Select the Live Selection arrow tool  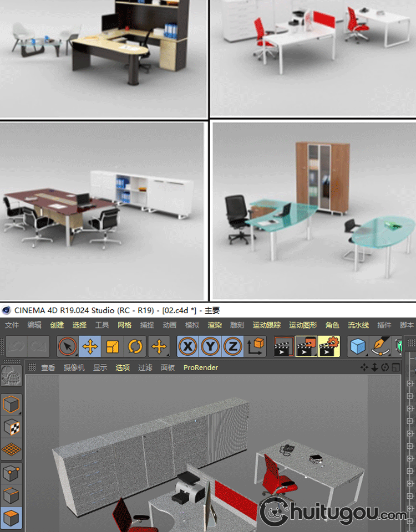coord(68,347)
